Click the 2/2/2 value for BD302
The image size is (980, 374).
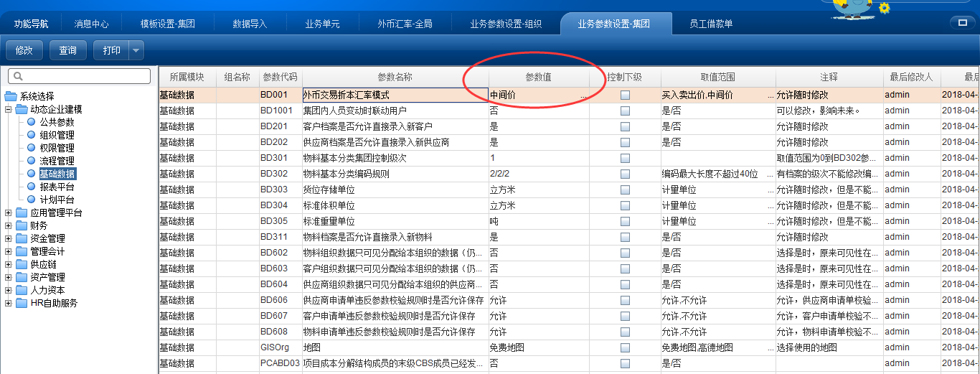(539, 174)
